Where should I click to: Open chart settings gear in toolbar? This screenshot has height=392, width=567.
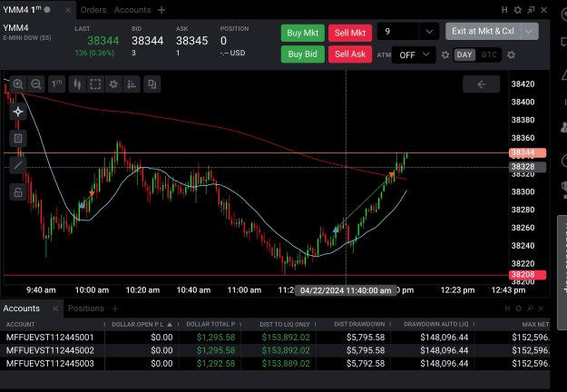tap(113, 84)
